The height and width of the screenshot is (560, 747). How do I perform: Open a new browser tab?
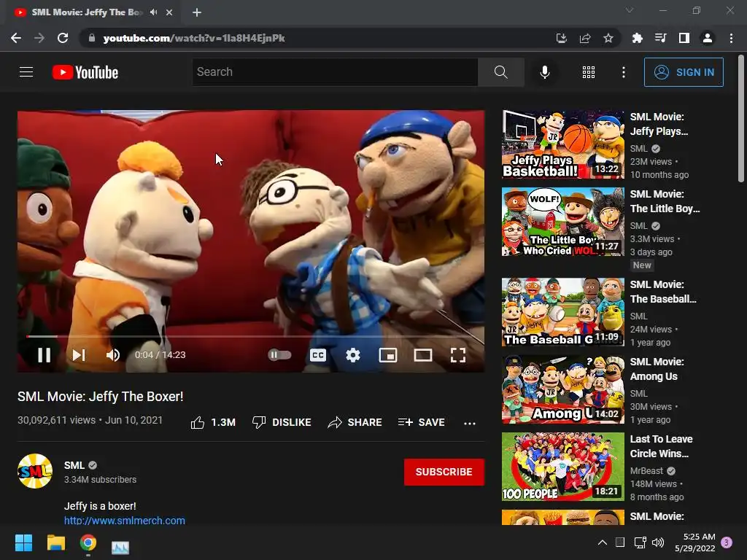[197, 12]
